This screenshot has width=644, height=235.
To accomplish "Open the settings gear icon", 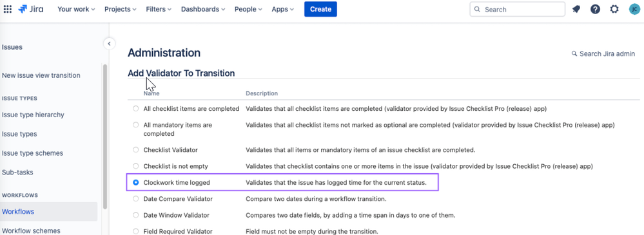I will 614,9.
